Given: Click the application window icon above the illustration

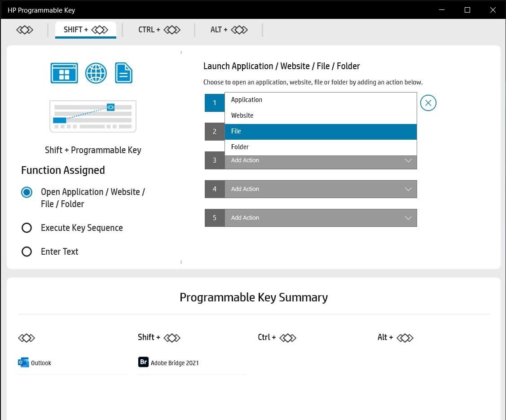Looking at the screenshot, I should pyautogui.click(x=63, y=73).
